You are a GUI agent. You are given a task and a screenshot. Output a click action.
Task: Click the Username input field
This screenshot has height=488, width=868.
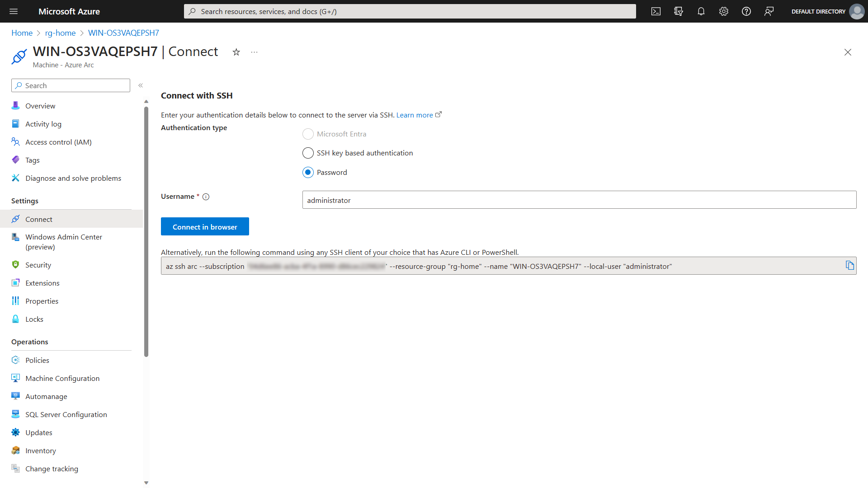tap(579, 200)
